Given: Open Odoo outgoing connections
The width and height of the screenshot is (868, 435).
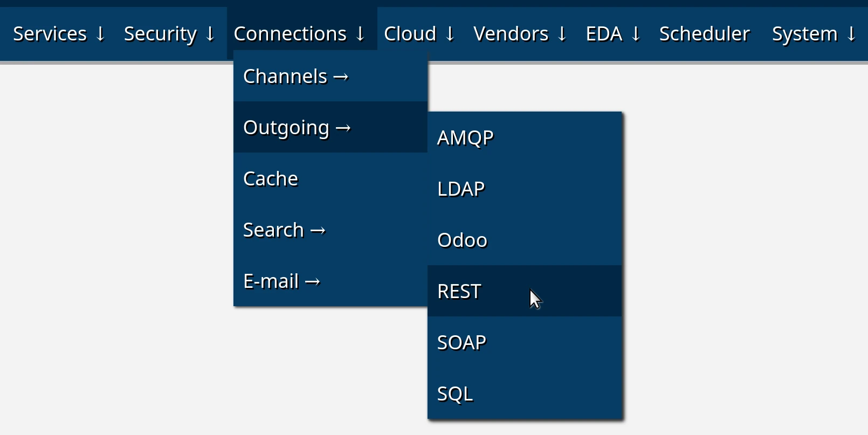Looking at the screenshot, I should [x=462, y=240].
